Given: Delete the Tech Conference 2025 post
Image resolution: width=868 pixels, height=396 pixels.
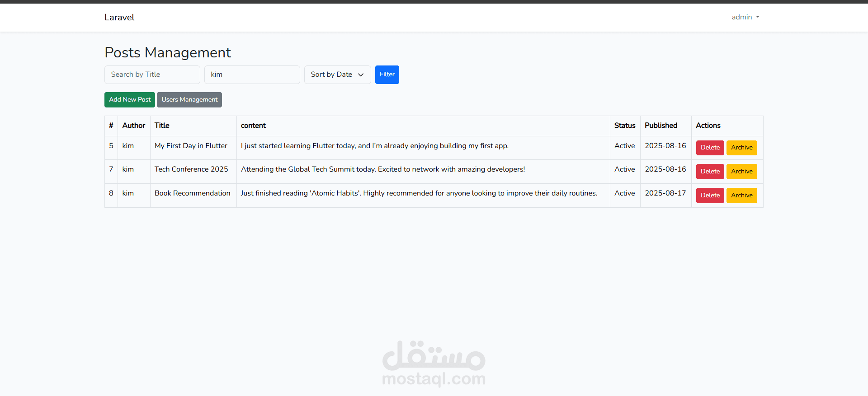Looking at the screenshot, I should tap(710, 172).
